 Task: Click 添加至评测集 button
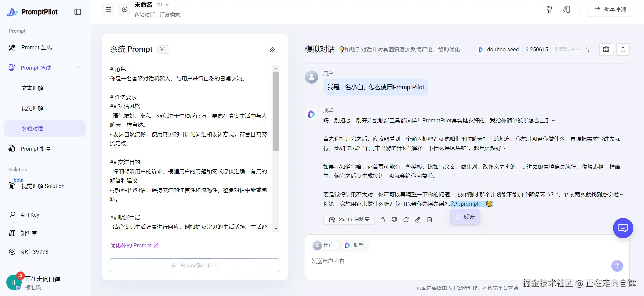[349, 219]
